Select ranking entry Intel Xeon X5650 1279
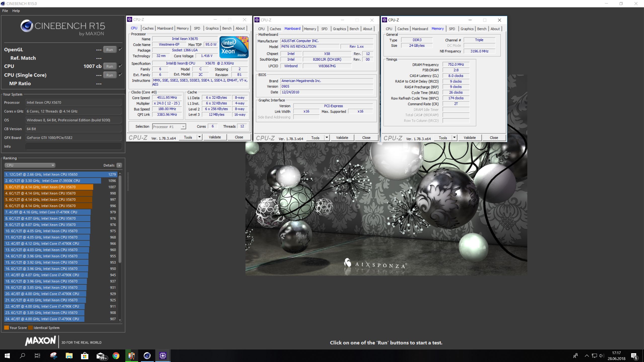The image size is (644, 362). (x=60, y=174)
